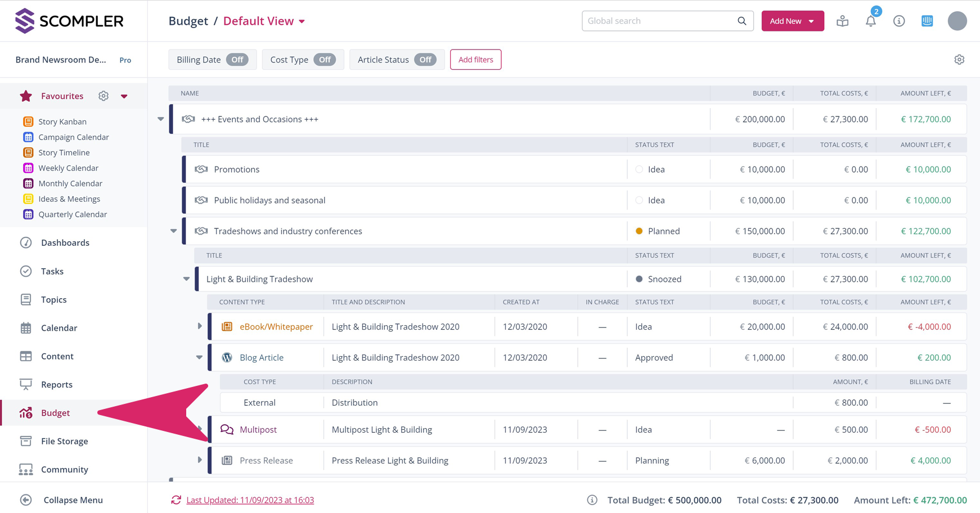Click the Favourites settings gear icon
Viewport: 980px width, 513px height.
[104, 96]
